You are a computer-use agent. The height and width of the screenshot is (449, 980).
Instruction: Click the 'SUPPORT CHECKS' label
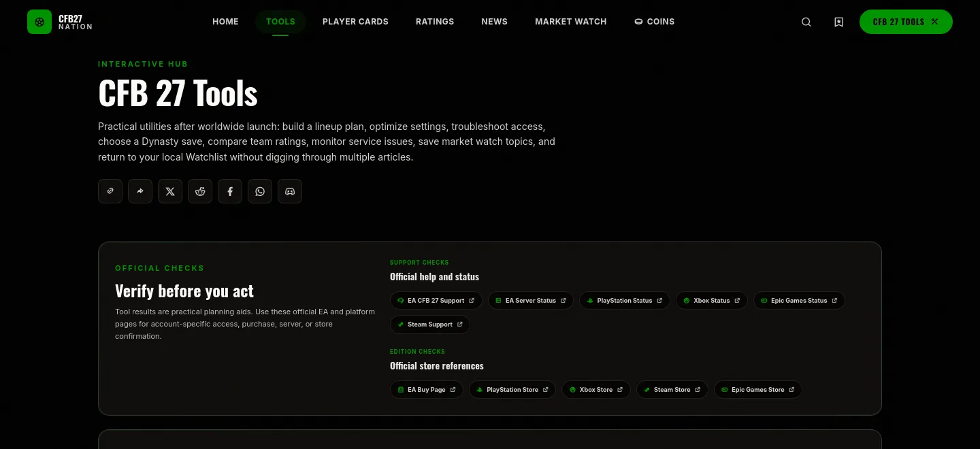click(419, 263)
